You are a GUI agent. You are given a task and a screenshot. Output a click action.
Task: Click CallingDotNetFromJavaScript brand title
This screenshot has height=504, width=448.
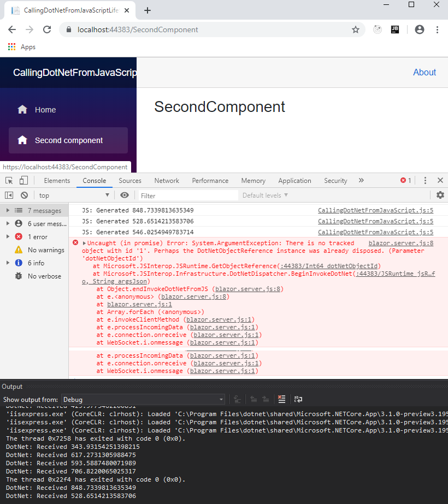click(x=75, y=73)
